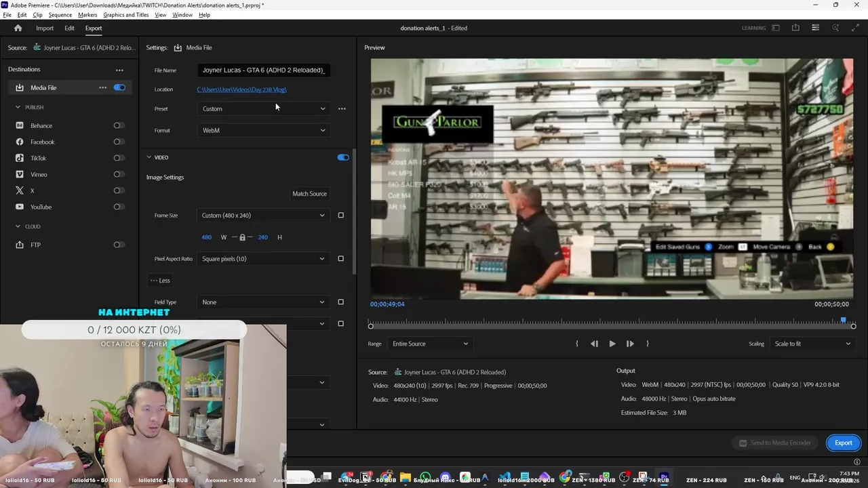Open the Range Entire Source dropdown
This screenshot has height=488, width=868.
coord(430,344)
